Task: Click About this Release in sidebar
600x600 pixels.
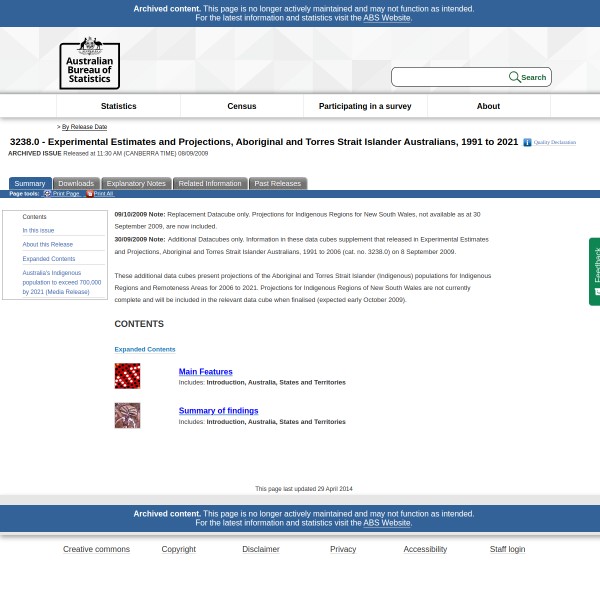Action: click(x=47, y=244)
